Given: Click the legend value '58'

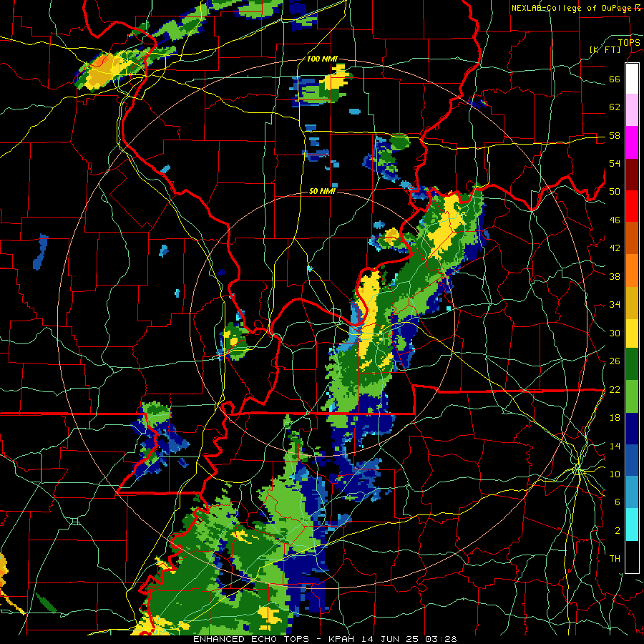Looking at the screenshot, I should click(615, 135).
